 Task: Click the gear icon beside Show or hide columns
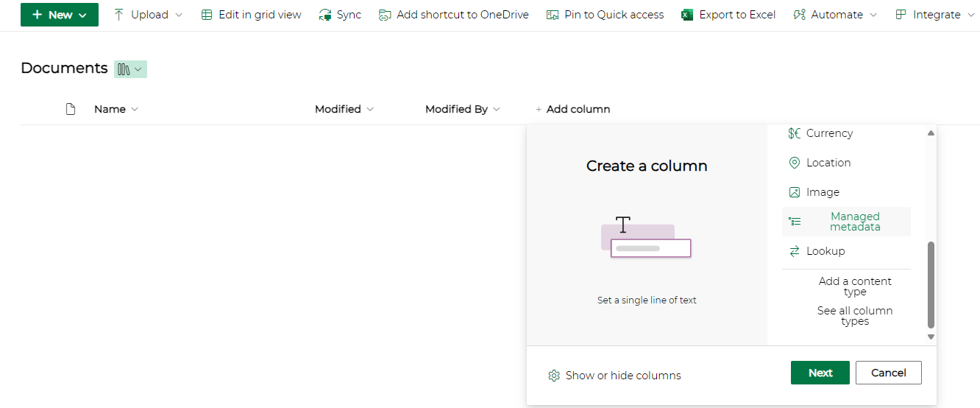554,376
